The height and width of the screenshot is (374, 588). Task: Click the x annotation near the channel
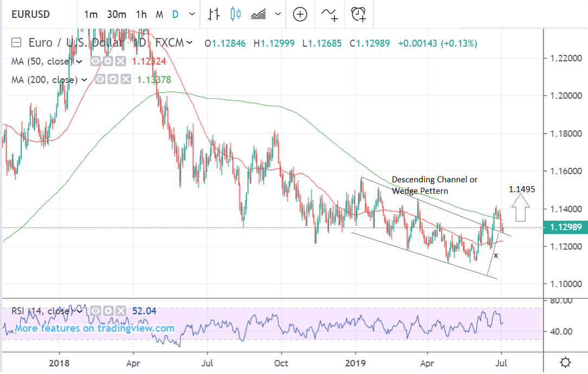click(496, 256)
